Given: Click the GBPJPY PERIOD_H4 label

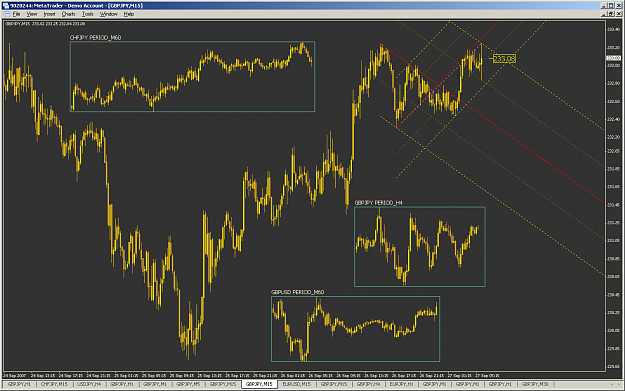Looking at the screenshot, I should [x=378, y=203].
